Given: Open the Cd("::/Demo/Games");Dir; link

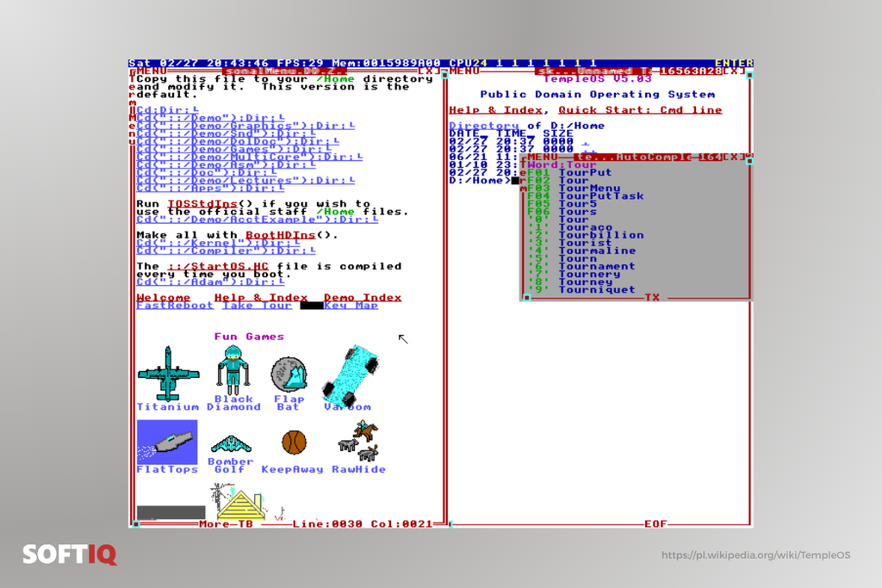Looking at the screenshot, I should [x=233, y=150].
